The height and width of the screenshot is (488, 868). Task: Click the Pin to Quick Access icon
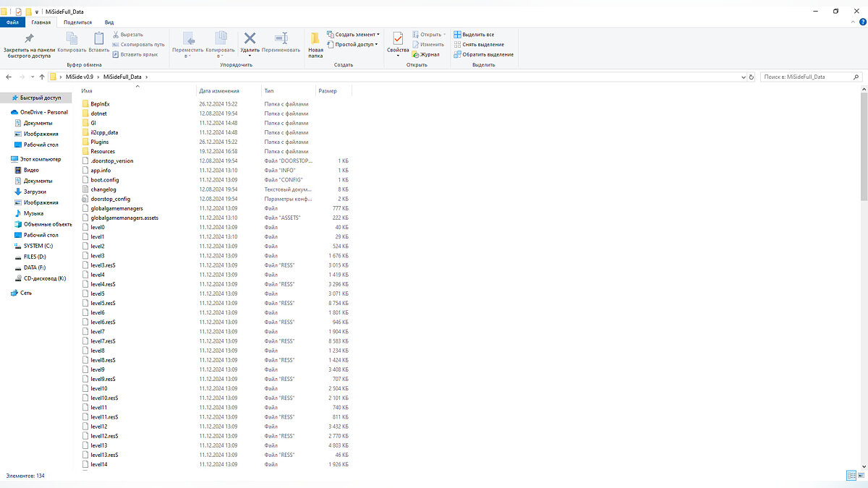point(29,39)
